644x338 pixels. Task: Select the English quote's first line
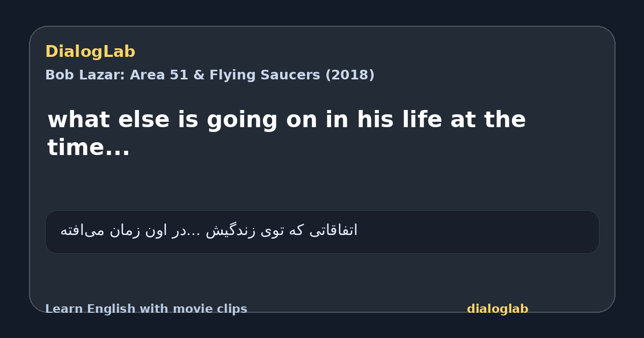click(x=287, y=120)
